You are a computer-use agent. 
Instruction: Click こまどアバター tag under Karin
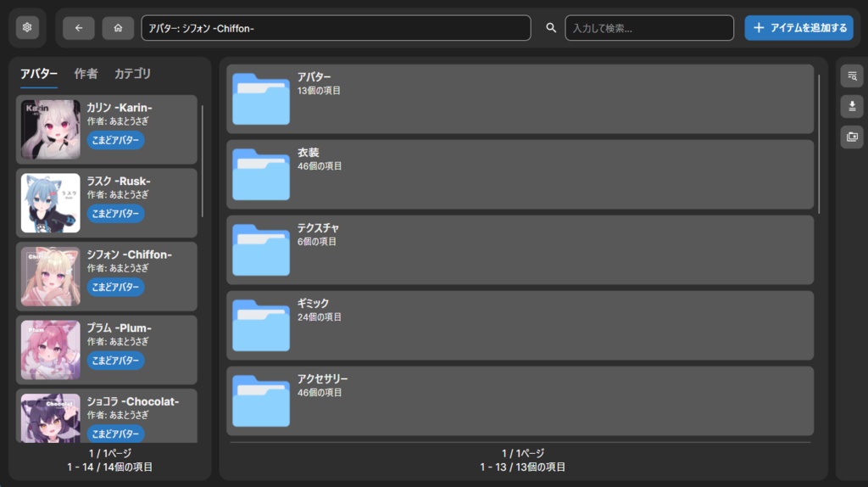point(115,140)
